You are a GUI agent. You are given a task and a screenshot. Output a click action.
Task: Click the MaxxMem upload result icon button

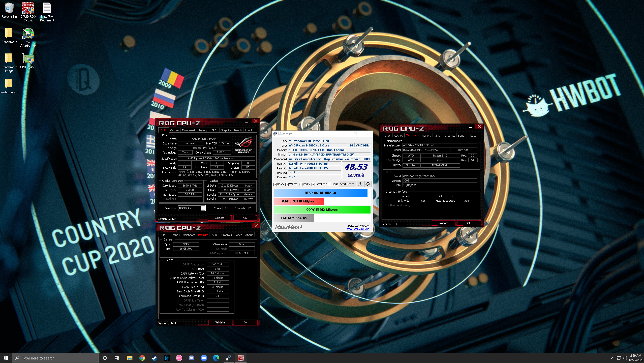360,184
